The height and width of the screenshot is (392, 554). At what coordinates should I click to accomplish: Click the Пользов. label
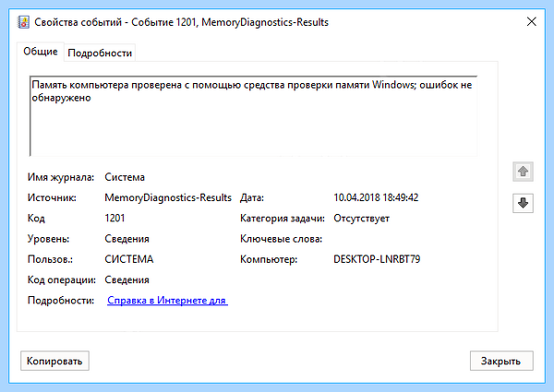[x=50, y=259]
